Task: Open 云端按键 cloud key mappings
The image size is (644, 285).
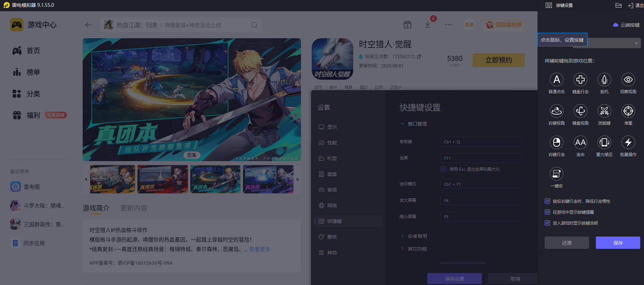Action: pos(626,25)
